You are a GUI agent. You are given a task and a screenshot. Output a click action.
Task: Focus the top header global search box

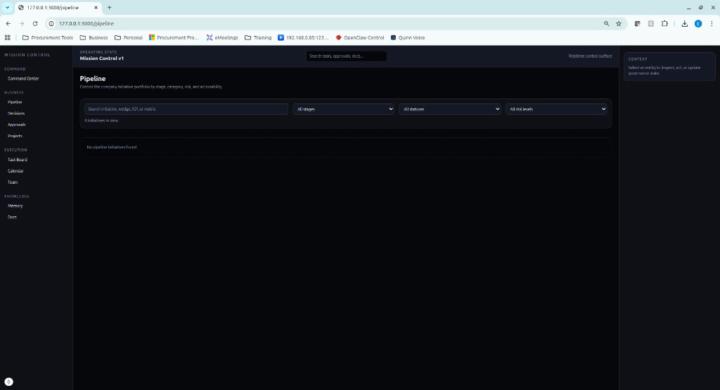(x=346, y=56)
